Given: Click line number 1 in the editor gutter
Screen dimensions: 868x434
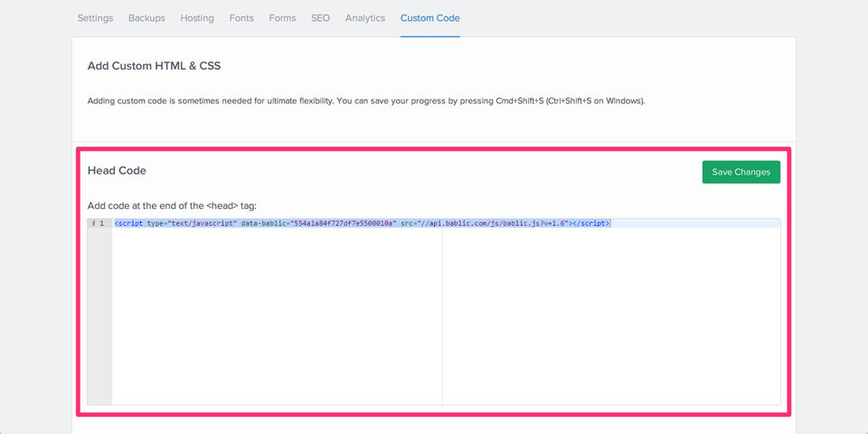Looking at the screenshot, I should (102, 223).
